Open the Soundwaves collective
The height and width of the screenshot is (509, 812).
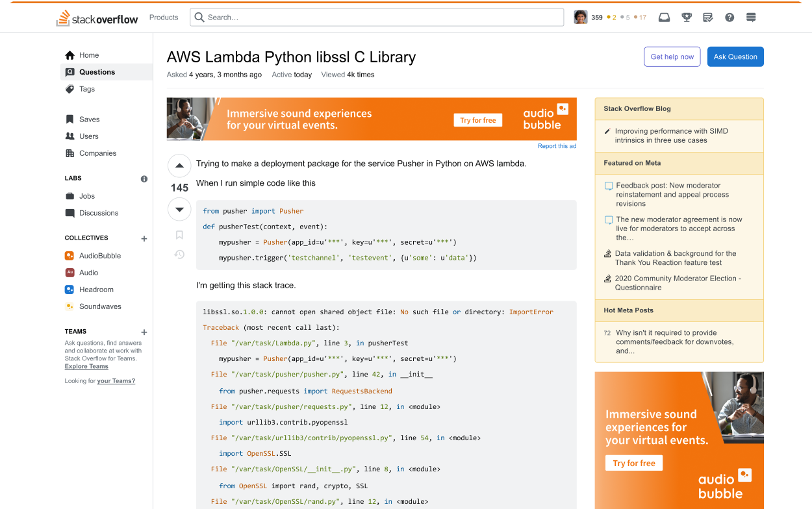pyautogui.click(x=107, y=306)
